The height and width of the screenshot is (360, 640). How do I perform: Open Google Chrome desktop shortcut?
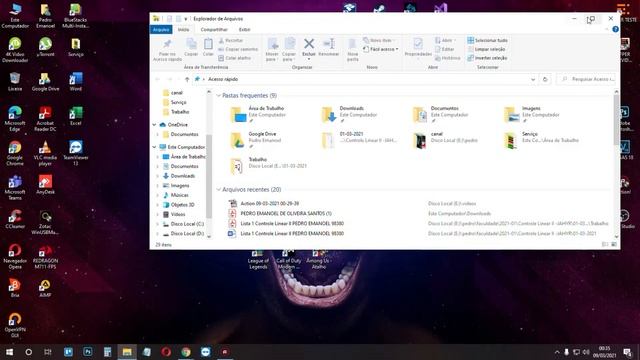15,153
